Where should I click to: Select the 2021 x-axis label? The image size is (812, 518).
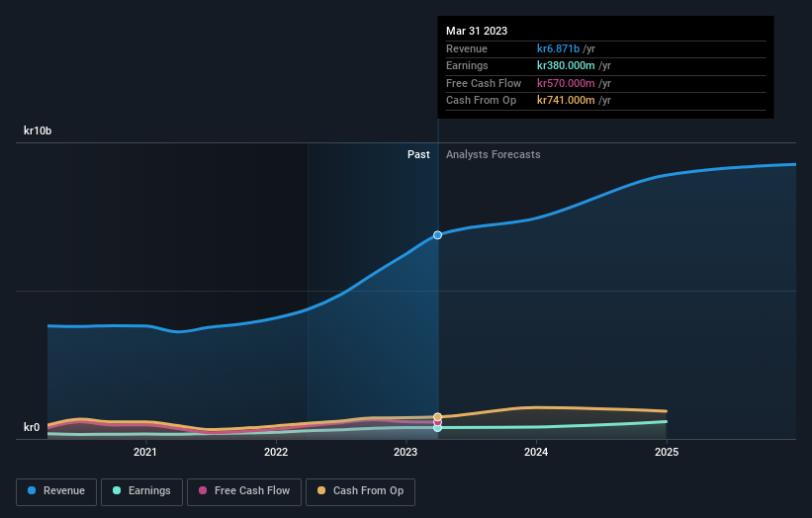(x=145, y=452)
